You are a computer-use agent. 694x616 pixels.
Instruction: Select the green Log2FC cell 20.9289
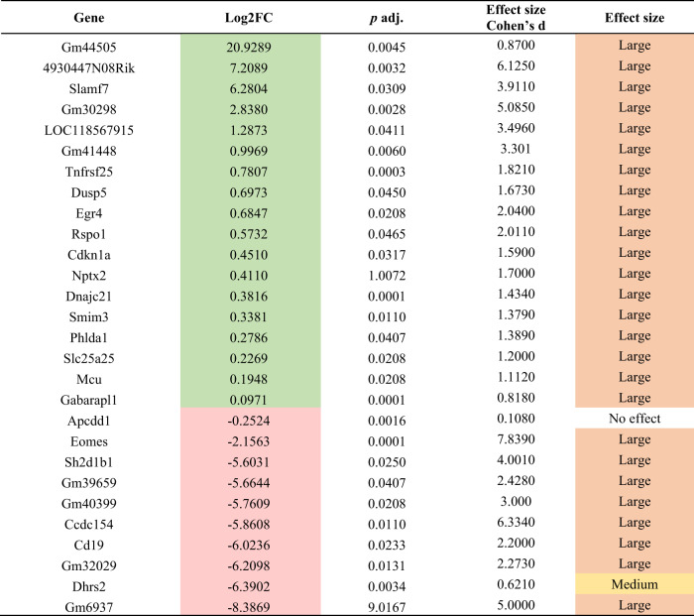pyautogui.click(x=250, y=48)
